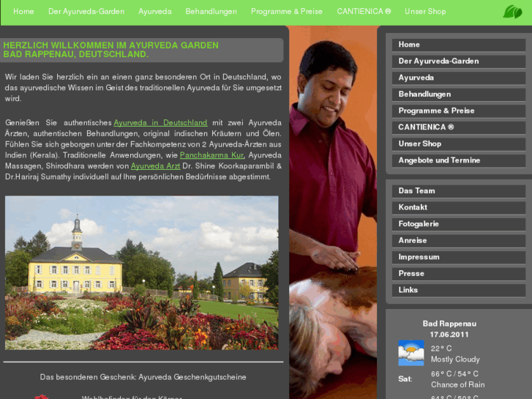This screenshot has width=532, height=399.
Task: Click the Home sidebar button
Action: tap(459, 45)
